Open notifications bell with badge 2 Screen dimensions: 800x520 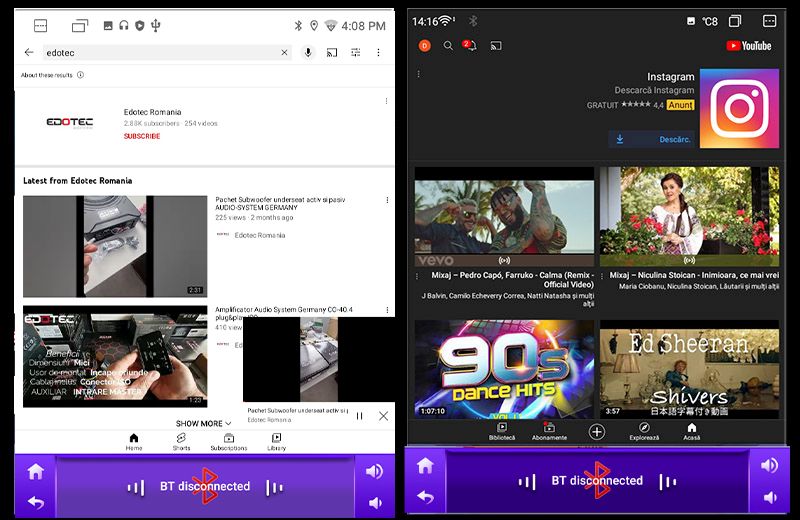(x=470, y=45)
